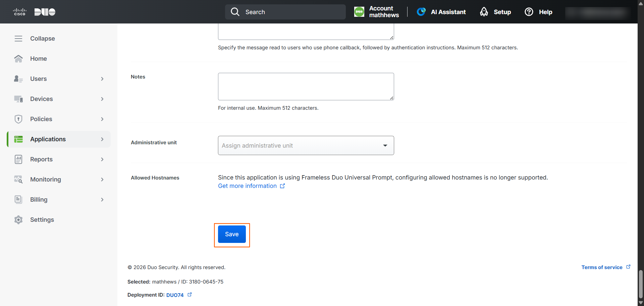Click the DUO74 deployment ID link
Image resolution: width=644 pixels, height=306 pixels.
coord(175,295)
